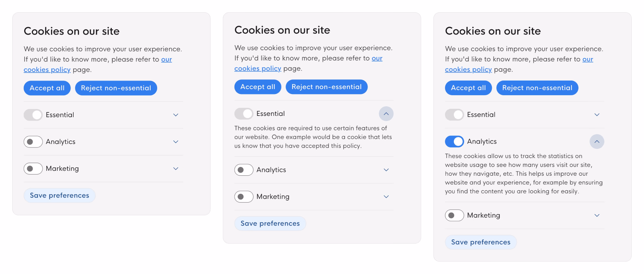Collapse the expanded Essential section chevron
Image resolution: width=644 pixels, height=274 pixels.
click(x=386, y=114)
